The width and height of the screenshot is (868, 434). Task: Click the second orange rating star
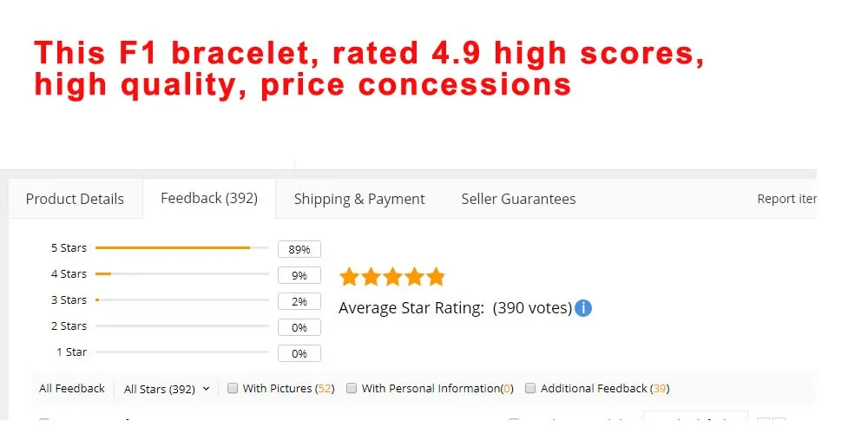[x=371, y=276]
